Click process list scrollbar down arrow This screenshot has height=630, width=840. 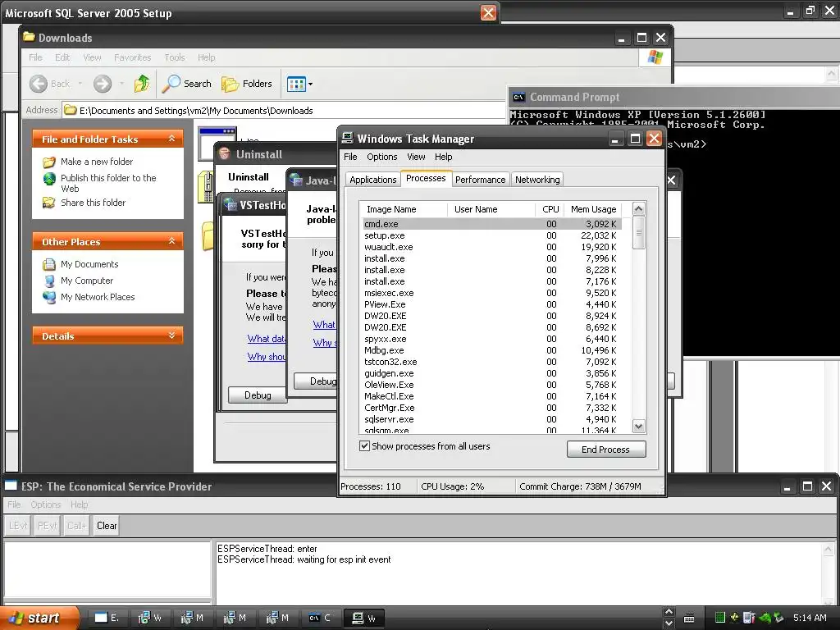coord(638,427)
